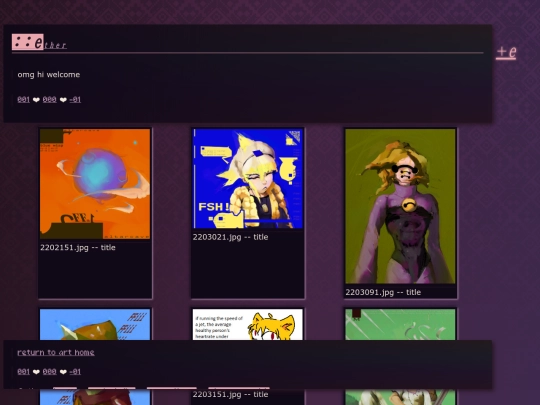Click return to art home link
540x405 pixels.
click(56, 352)
